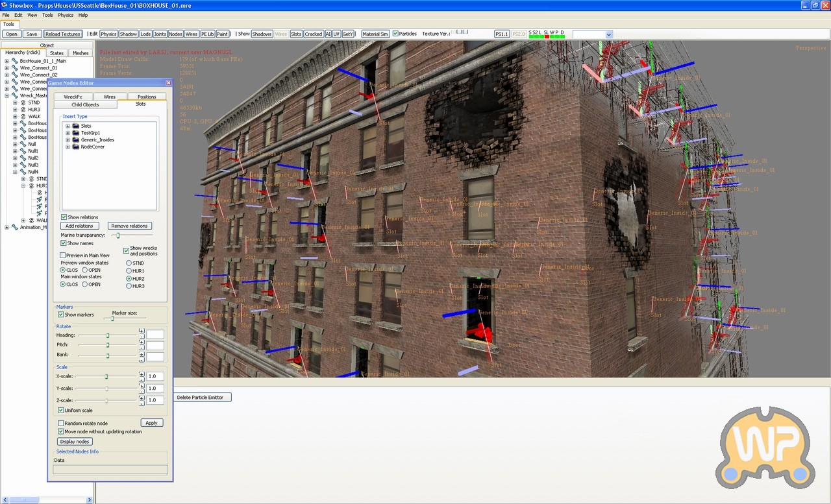Switch to the WreckFx tab

tap(73, 97)
